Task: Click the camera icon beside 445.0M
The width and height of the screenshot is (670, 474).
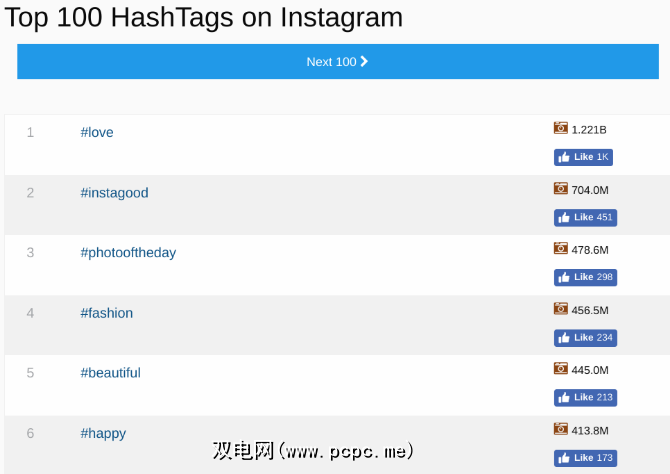Action: pos(561,369)
